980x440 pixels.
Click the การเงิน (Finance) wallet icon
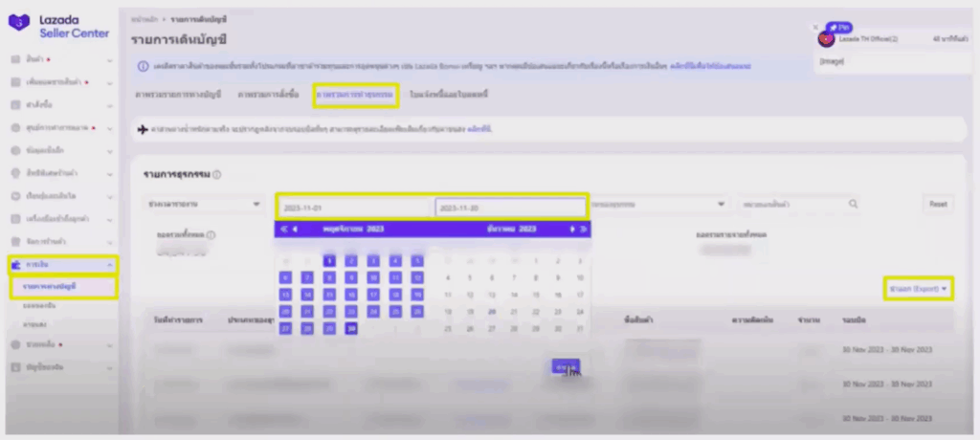point(17,265)
